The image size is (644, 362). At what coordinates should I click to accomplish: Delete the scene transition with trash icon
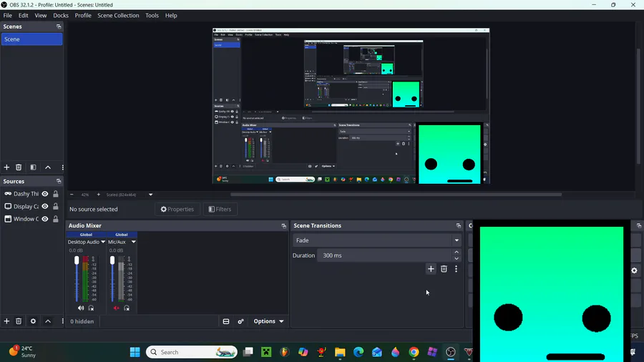(444, 269)
